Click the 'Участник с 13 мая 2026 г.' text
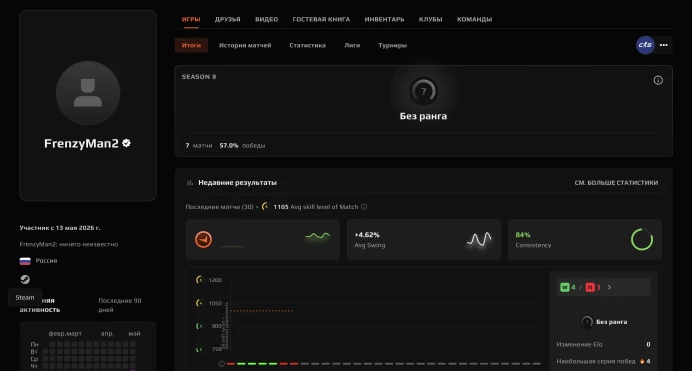This screenshot has height=371, width=692. pyautogui.click(x=60, y=228)
